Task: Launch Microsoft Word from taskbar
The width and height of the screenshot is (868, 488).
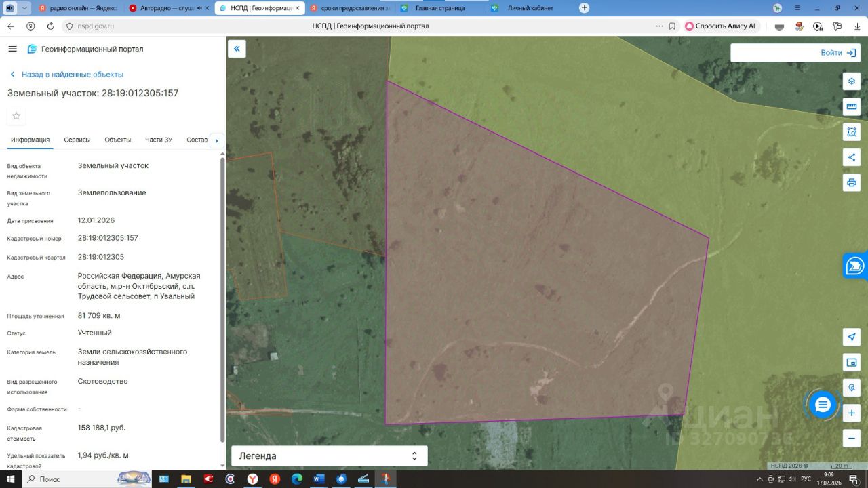Action: tap(319, 479)
